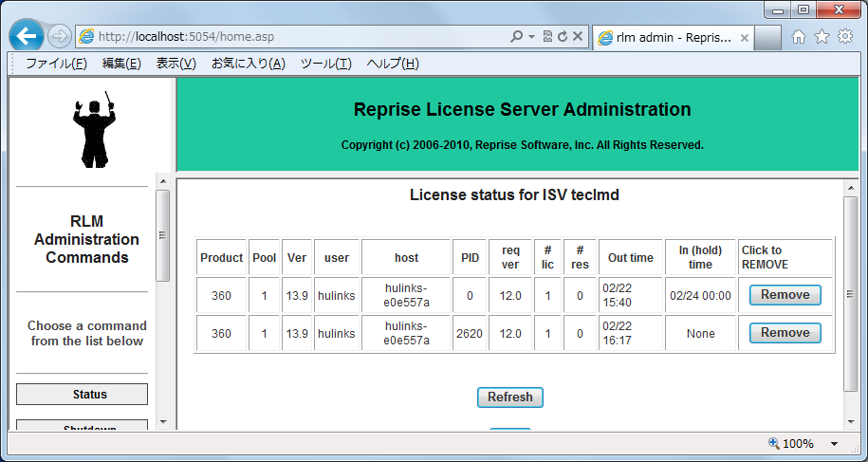868x462 pixels.
Task: Click the zoom magnifier icon in status bar
Action: coord(774,443)
